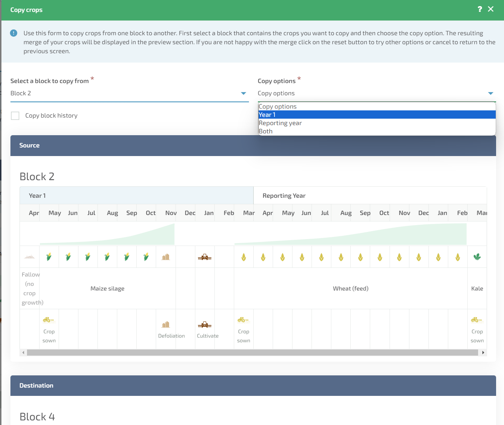Click the Wheat (feed) crop label
This screenshot has height=425, width=504.
(351, 288)
